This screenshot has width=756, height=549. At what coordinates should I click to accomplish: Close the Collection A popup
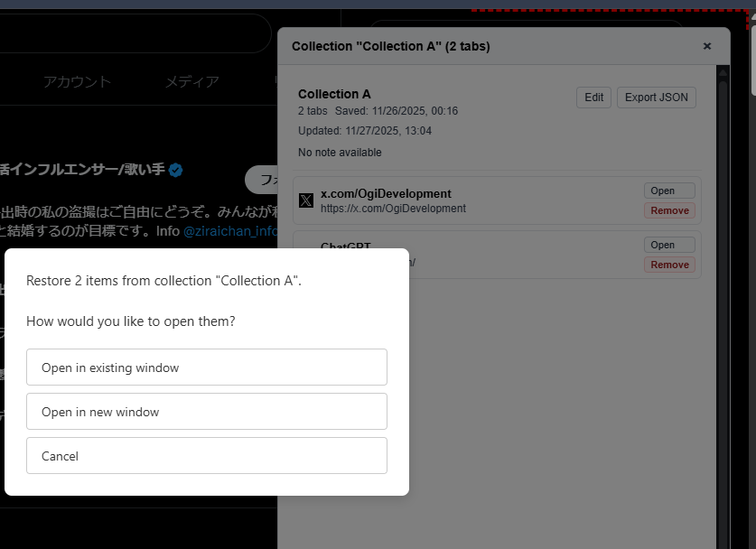tap(706, 46)
